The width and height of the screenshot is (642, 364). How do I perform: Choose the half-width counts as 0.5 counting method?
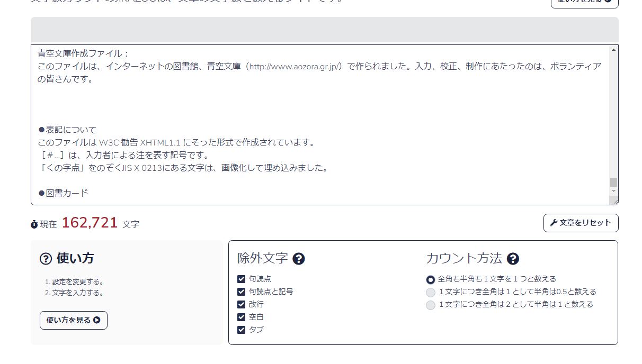click(x=431, y=292)
